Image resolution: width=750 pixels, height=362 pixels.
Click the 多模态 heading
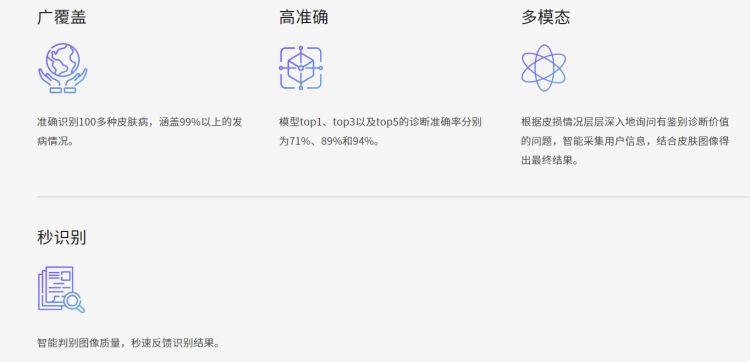click(x=545, y=18)
